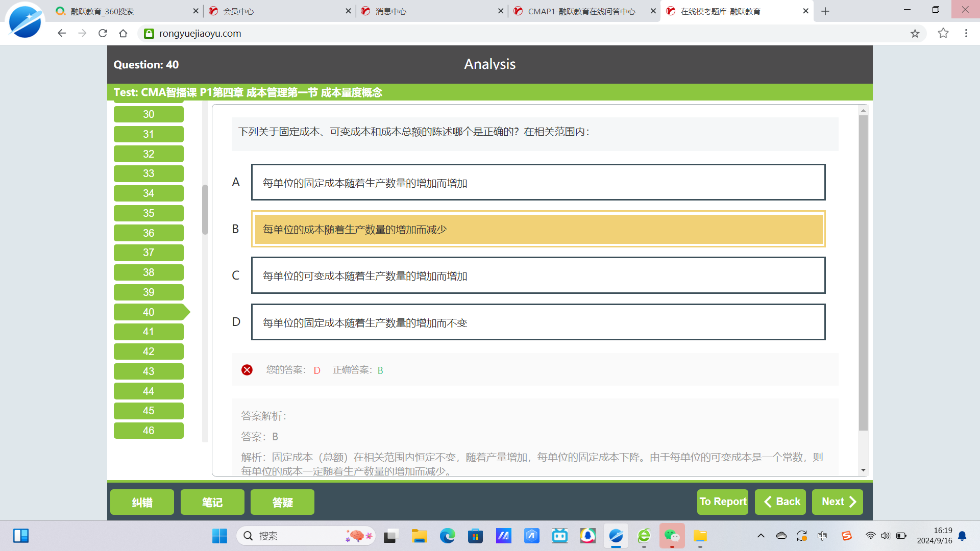Screen dimensions: 980x551
Task: Click the new tab plus icon
Action: [825, 11]
